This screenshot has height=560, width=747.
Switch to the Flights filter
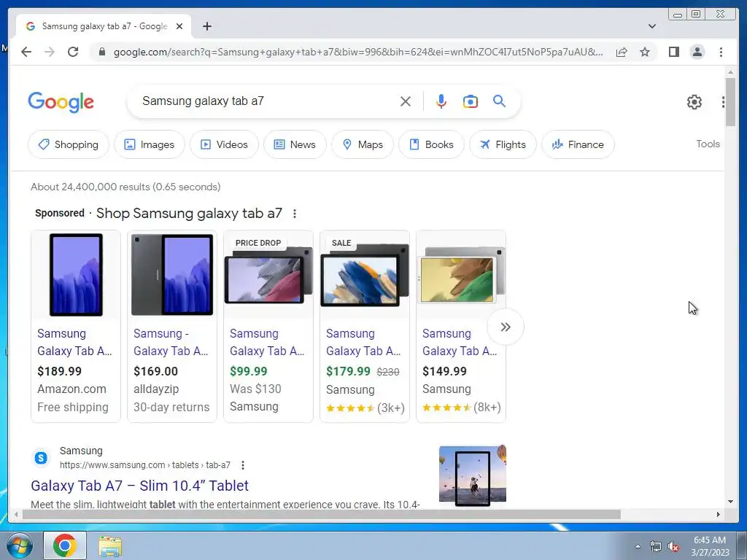click(503, 144)
